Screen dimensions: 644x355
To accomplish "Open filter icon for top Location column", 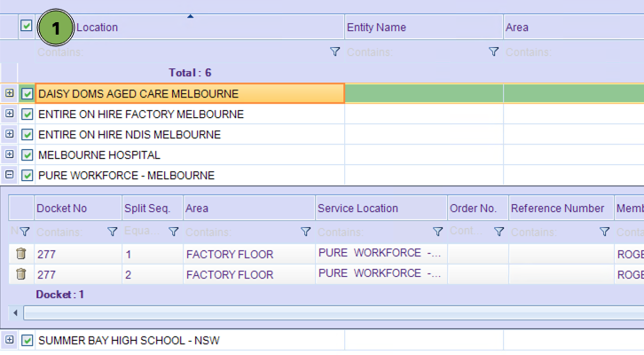I will coord(334,52).
